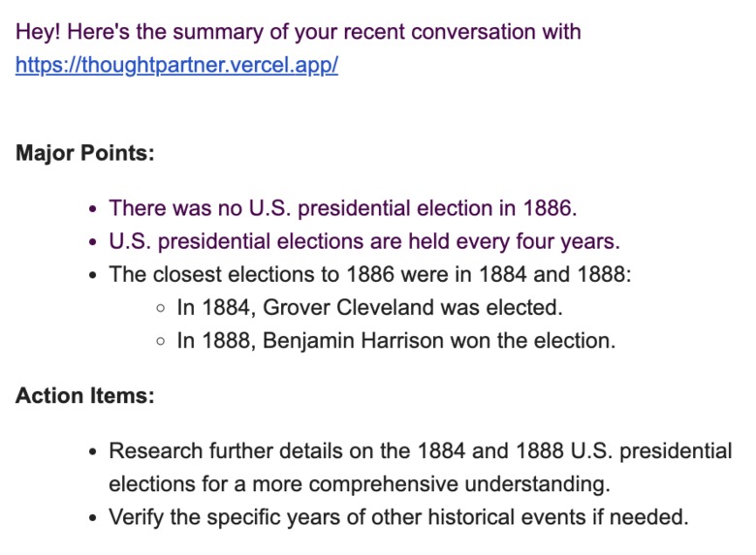
Task: Click the Action Items heading
Action: [x=85, y=395]
